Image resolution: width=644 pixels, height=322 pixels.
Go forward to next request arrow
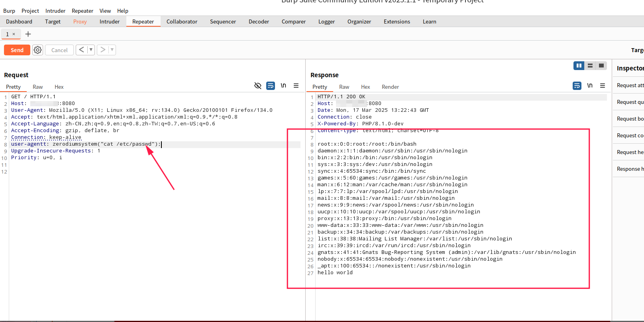(103, 50)
